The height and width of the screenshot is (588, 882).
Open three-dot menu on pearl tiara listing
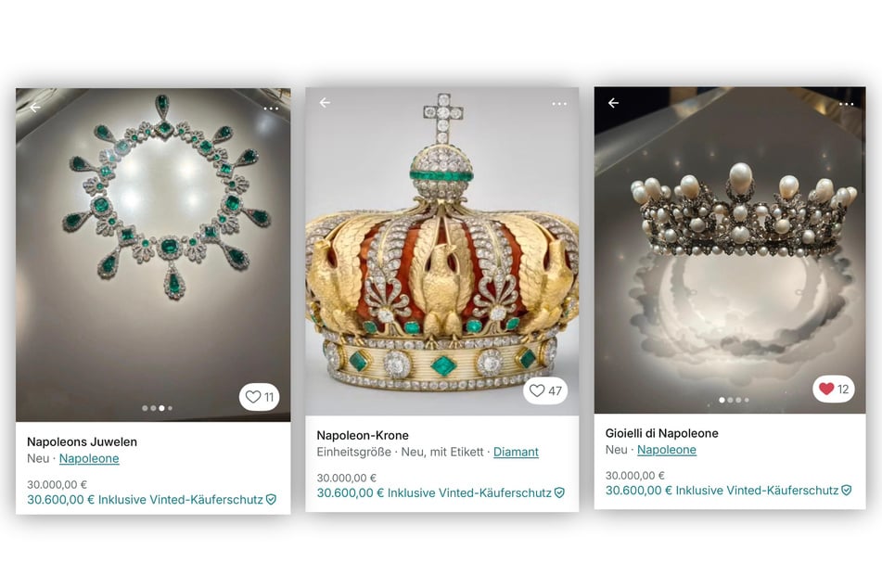(x=847, y=104)
